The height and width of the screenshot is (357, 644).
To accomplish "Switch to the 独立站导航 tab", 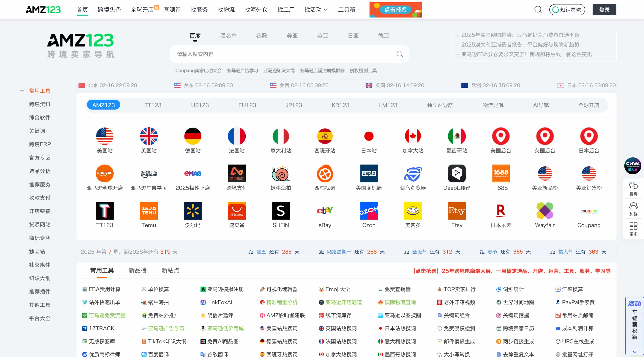I will click(x=440, y=105).
